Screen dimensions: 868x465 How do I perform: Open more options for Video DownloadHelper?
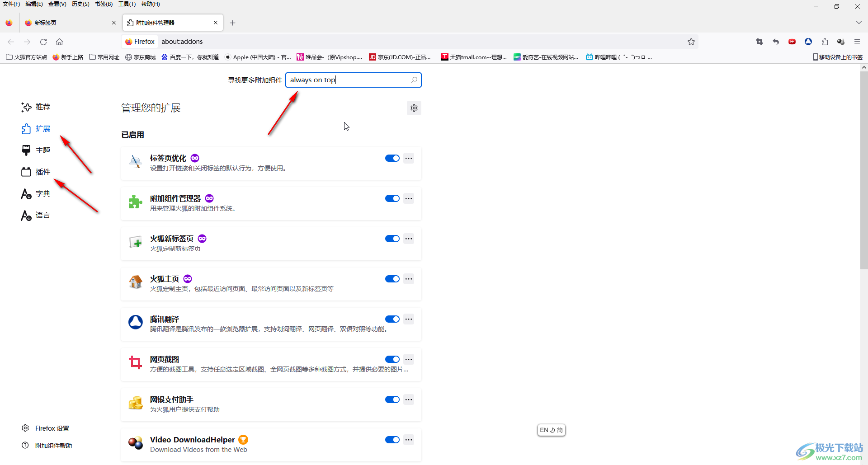[409, 440]
